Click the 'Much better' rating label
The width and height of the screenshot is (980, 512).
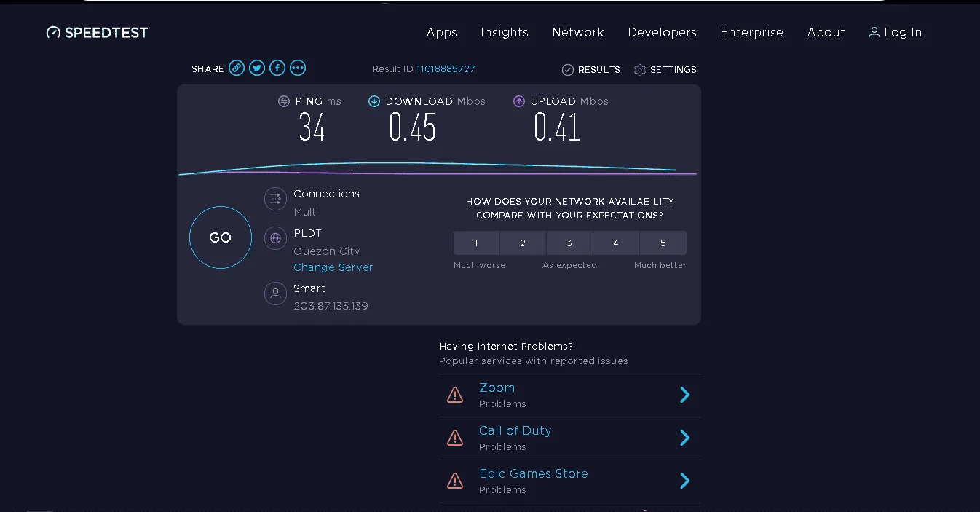(x=660, y=265)
